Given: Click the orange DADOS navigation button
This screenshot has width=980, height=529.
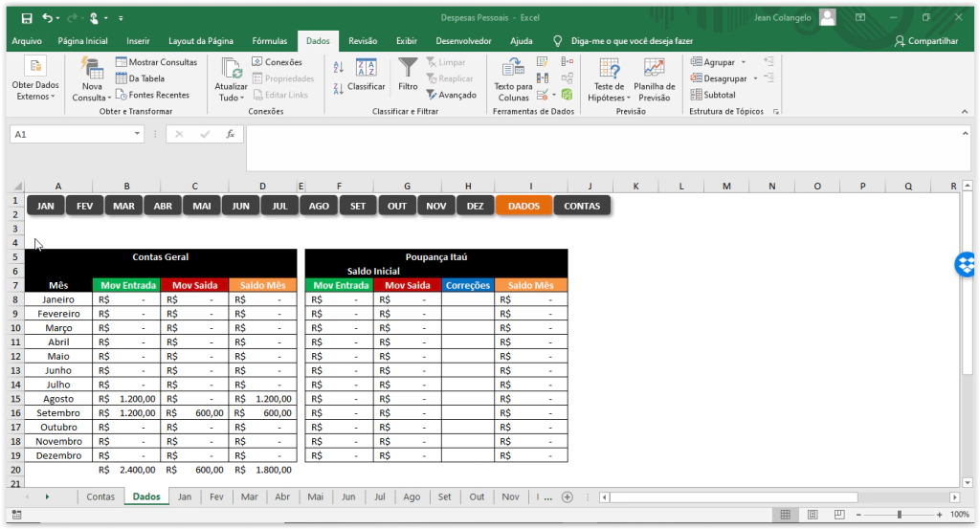Looking at the screenshot, I should [523, 206].
